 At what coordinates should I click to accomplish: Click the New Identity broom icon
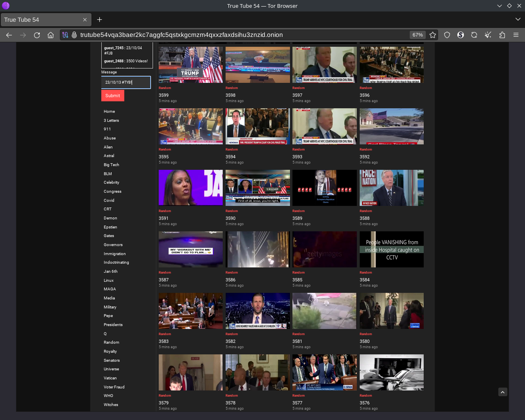tap(488, 35)
